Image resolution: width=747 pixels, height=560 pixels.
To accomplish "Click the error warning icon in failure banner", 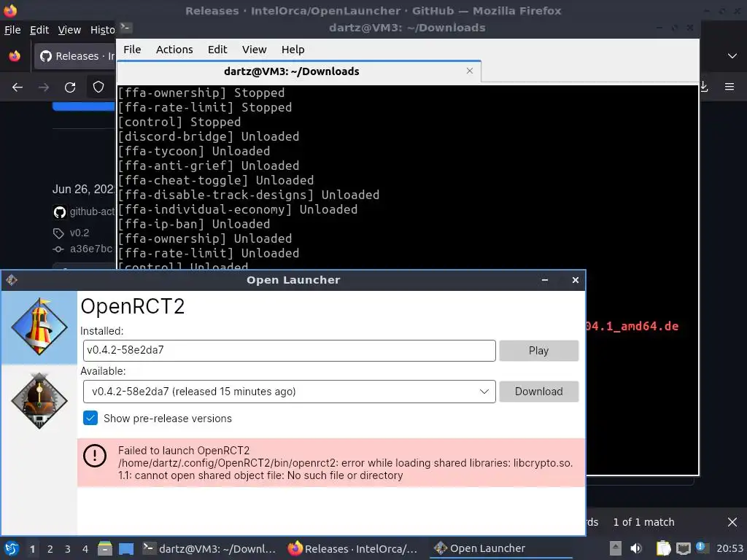I will coord(95,456).
